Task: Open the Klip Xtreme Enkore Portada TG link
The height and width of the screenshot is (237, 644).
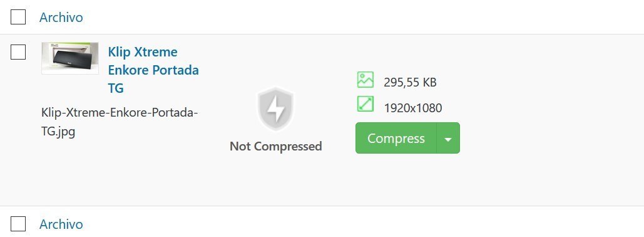Action: [153, 70]
